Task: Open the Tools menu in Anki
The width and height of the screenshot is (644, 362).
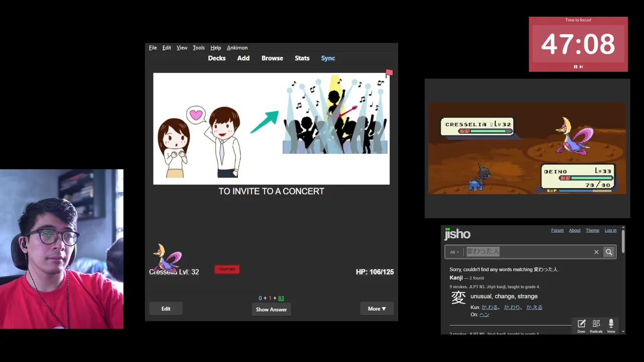Action: pyautogui.click(x=199, y=48)
